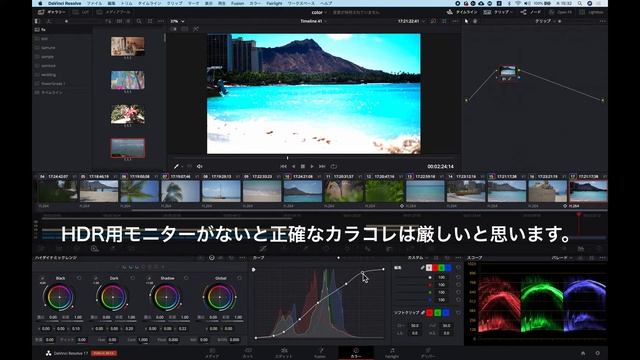Expand the picker tool options arrow
640x360 pixels.
pos(182,167)
